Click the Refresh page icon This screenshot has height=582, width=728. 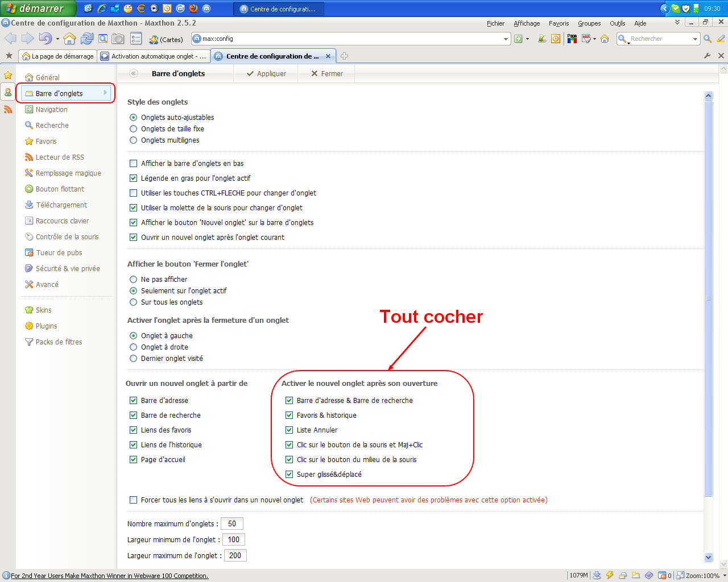pyautogui.click(x=87, y=39)
